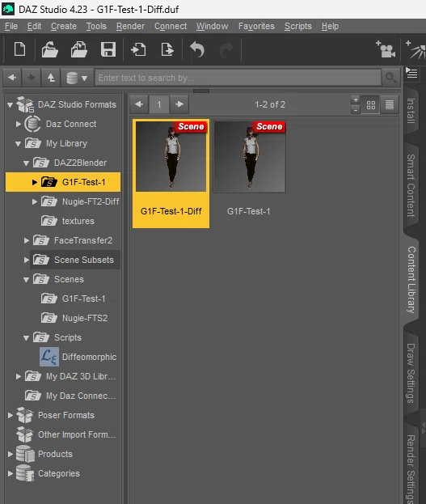Screen dimensions: 426x504
Task: Expand the Daz Connect node
Action: click(19, 124)
